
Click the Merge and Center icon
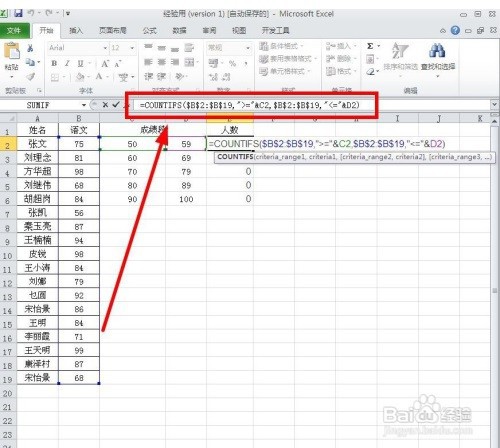(x=189, y=62)
